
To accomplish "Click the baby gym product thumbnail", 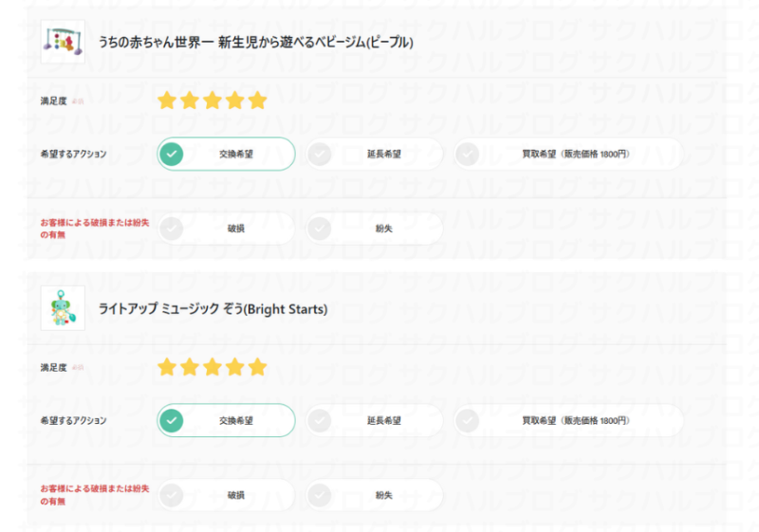I will [63, 42].
